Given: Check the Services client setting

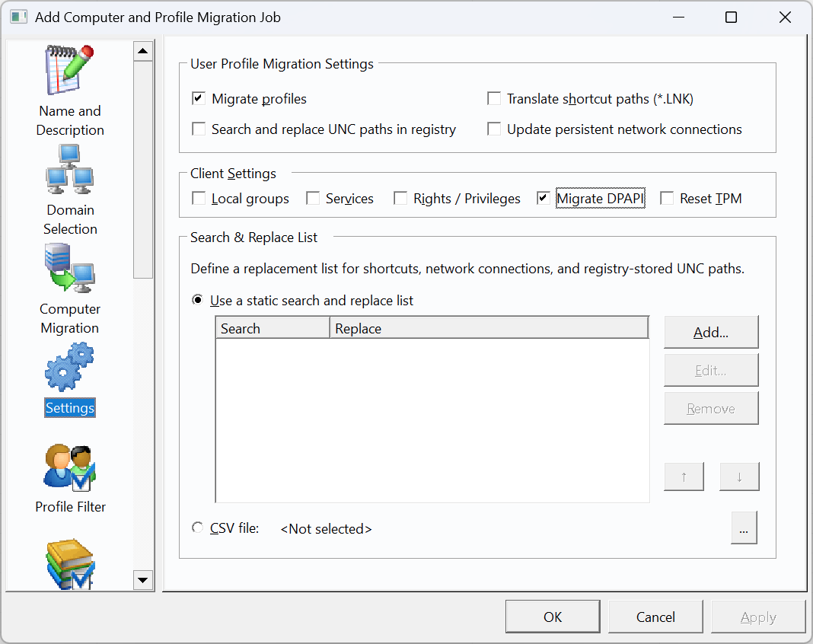Looking at the screenshot, I should click(x=313, y=198).
